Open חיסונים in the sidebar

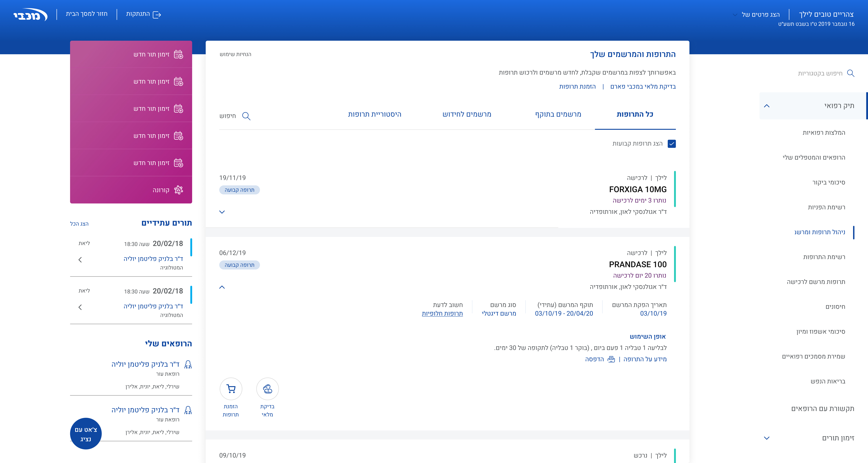coord(835,307)
